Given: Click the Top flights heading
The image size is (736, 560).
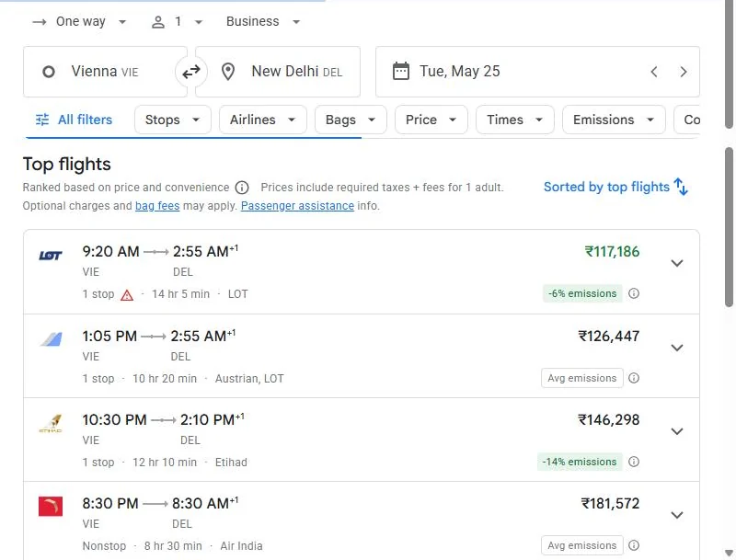Looking at the screenshot, I should coord(66,165).
